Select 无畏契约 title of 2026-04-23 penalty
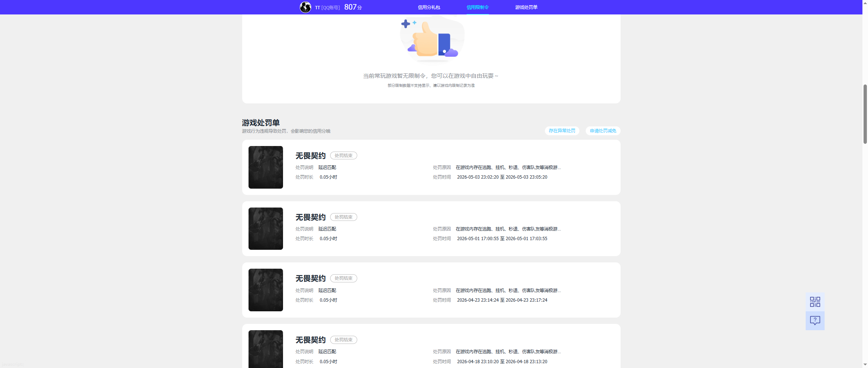This screenshot has width=868, height=368. pos(310,278)
